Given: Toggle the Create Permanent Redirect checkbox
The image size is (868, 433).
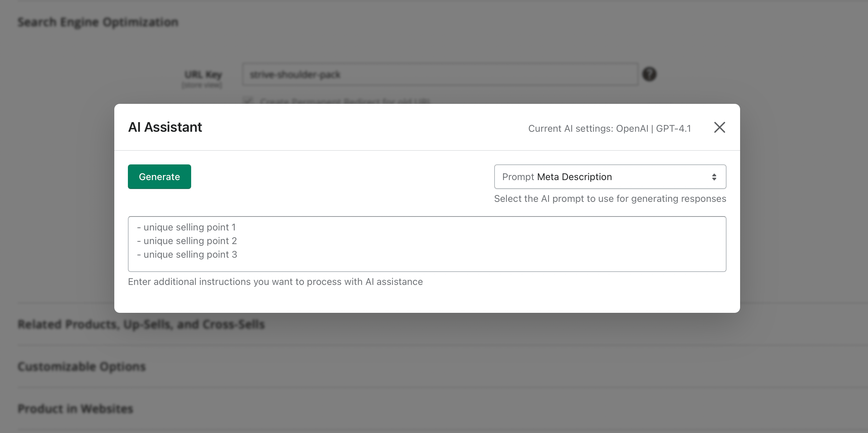Looking at the screenshot, I should coord(248,101).
